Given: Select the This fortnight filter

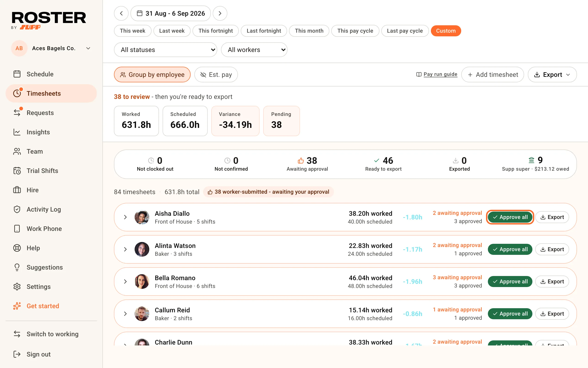Looking at the screenshot, I should pos(215,31).
